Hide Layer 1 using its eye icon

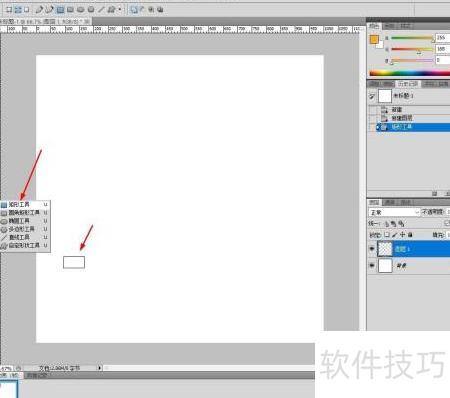(x=372, y=249)
